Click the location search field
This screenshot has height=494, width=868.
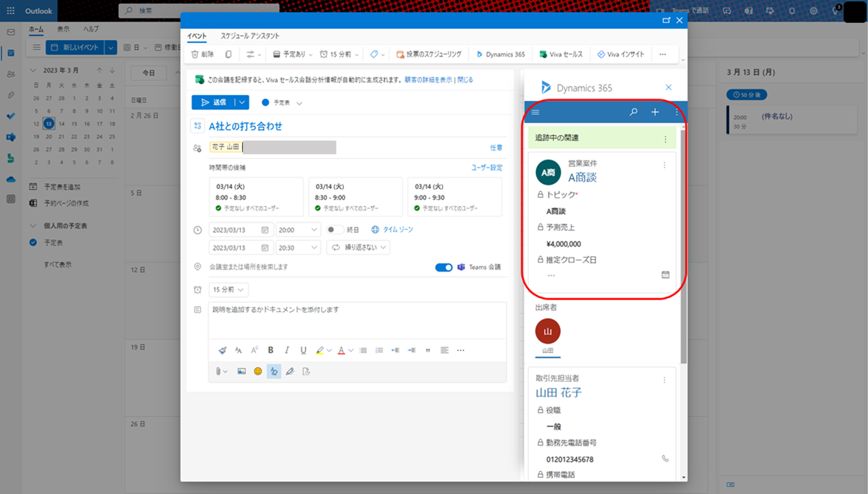(x=319, y=267)
